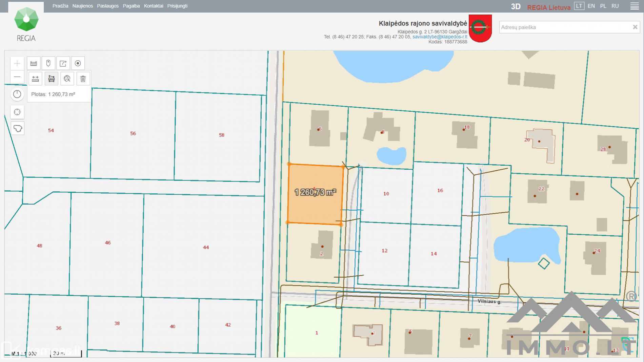
Task: Select the distance measuring tool
Action: (x=35, y=79)
